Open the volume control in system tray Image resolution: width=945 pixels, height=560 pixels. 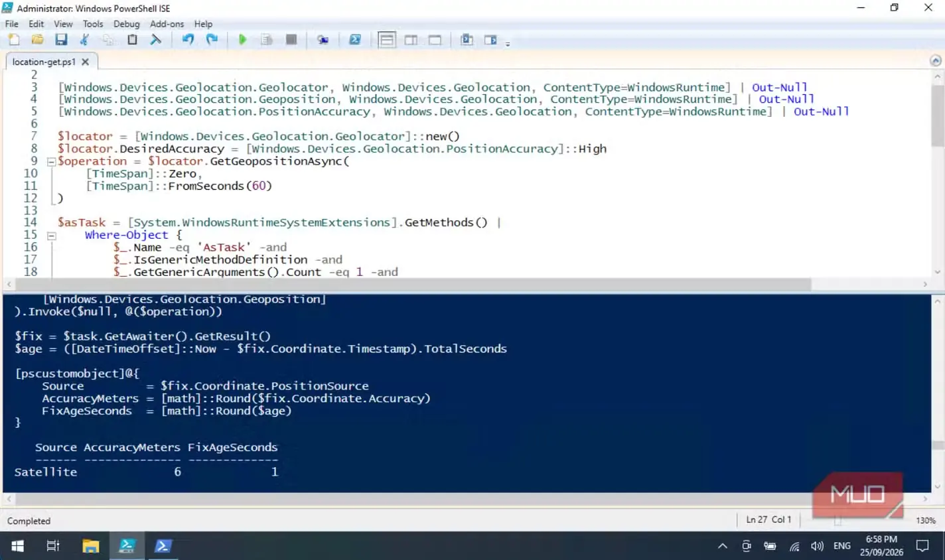817,546
